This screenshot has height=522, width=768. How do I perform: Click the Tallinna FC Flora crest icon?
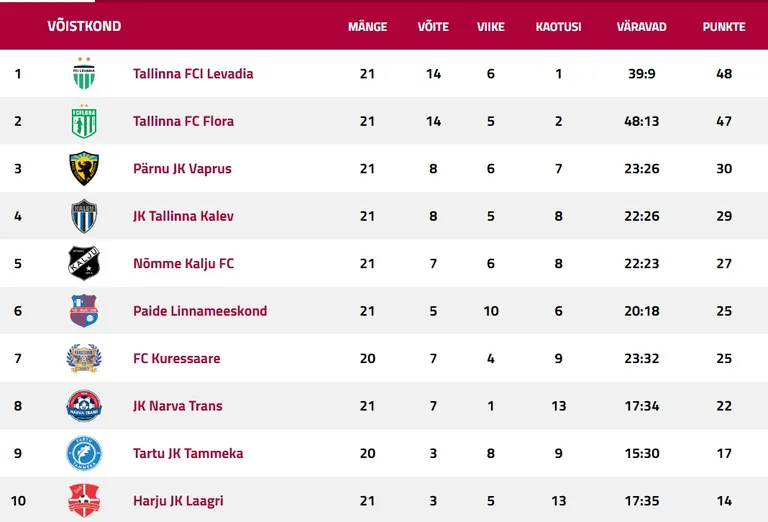[x=84, y=121]
